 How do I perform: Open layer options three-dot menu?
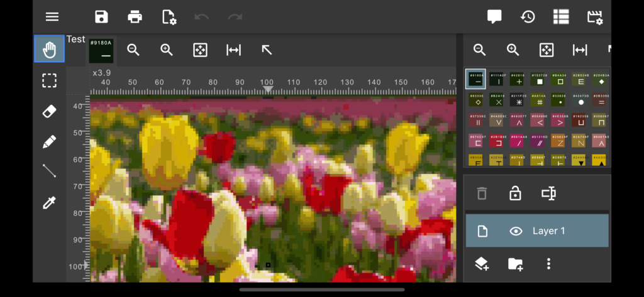(x=548, y=264)
